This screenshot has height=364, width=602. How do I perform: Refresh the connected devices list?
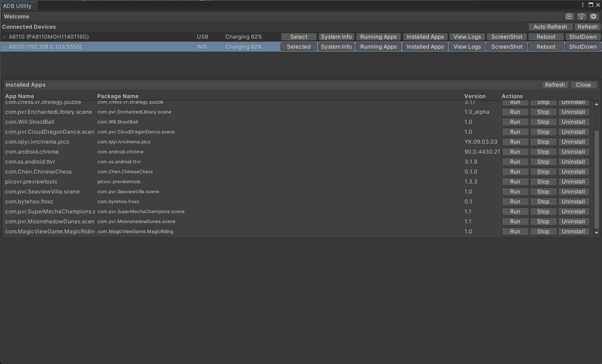click(587, 27)
